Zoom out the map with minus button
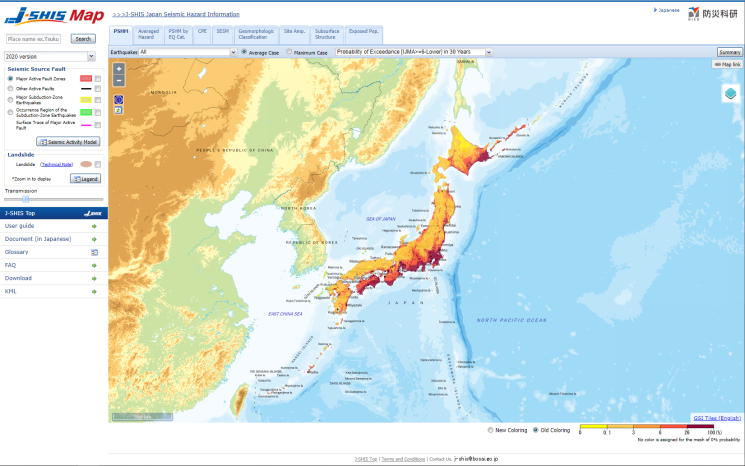Screen dimensions: 745x466 [119, 80]
